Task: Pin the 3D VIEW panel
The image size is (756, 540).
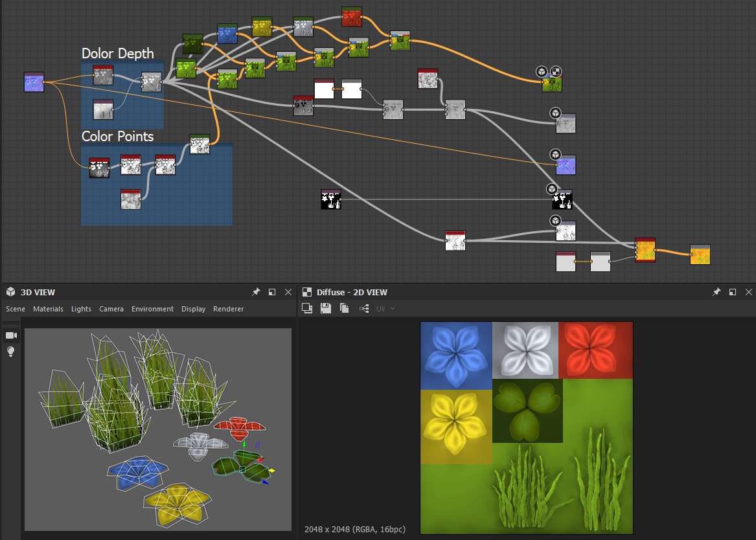Action: pos(256,292)
